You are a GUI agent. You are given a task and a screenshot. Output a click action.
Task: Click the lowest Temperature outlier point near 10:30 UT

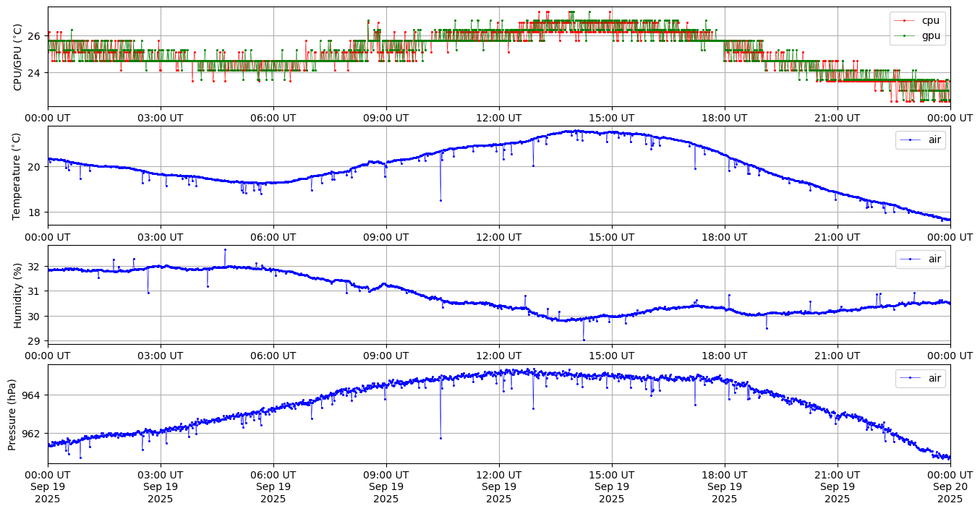[440, 200]
